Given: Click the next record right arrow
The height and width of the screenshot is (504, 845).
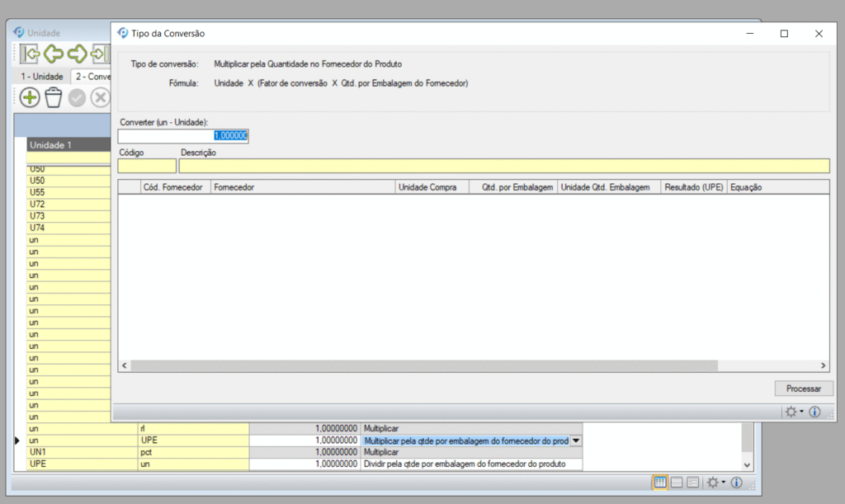Looking at the screenshot, I should 78,55.
